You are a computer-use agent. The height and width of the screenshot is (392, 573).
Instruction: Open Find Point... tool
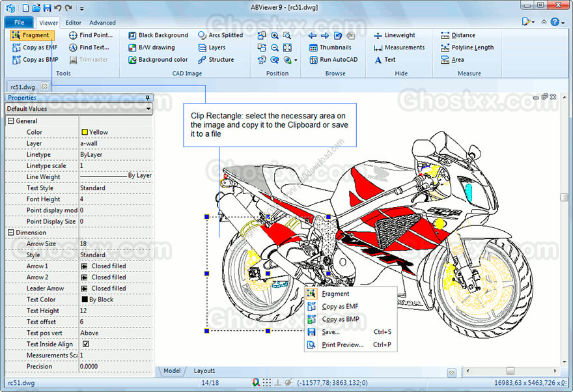[91, 35]
